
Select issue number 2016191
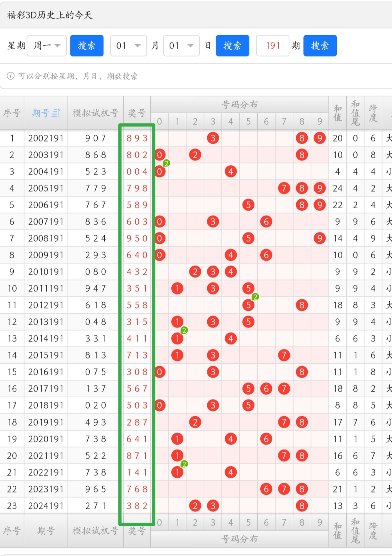click(x=46, y=372)
